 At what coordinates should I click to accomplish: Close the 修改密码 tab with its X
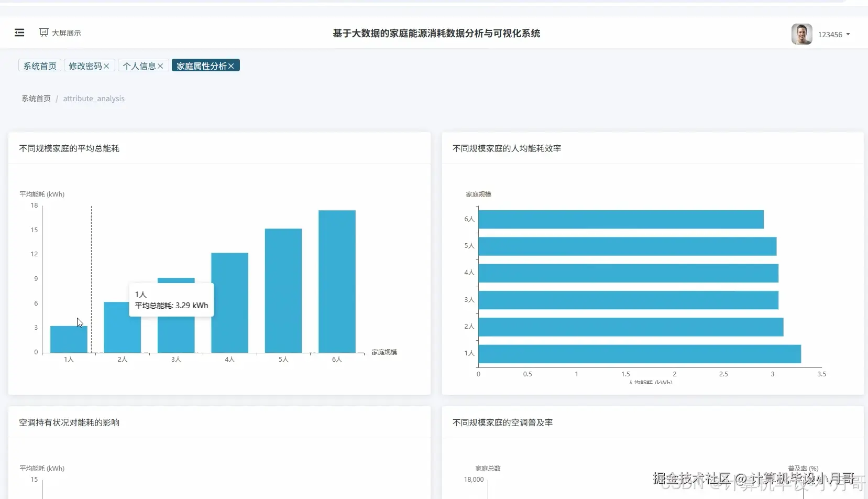click(106, 66)
